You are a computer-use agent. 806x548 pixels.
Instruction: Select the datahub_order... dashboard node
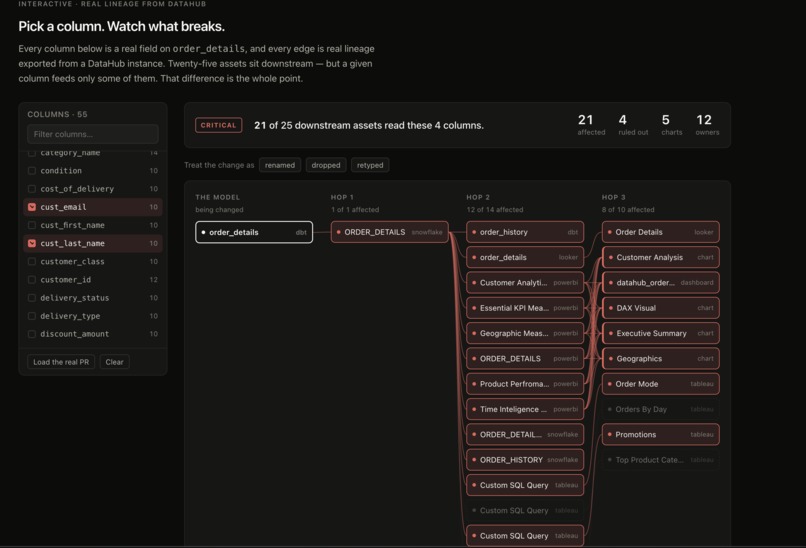pos(661,283)
